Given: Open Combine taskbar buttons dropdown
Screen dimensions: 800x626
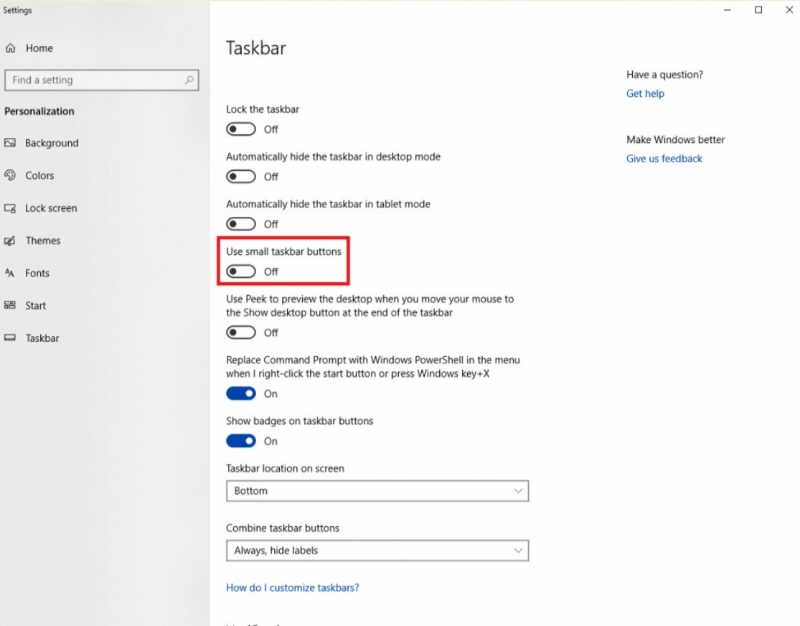Looking at the screenshot, I should click(378, 550).
